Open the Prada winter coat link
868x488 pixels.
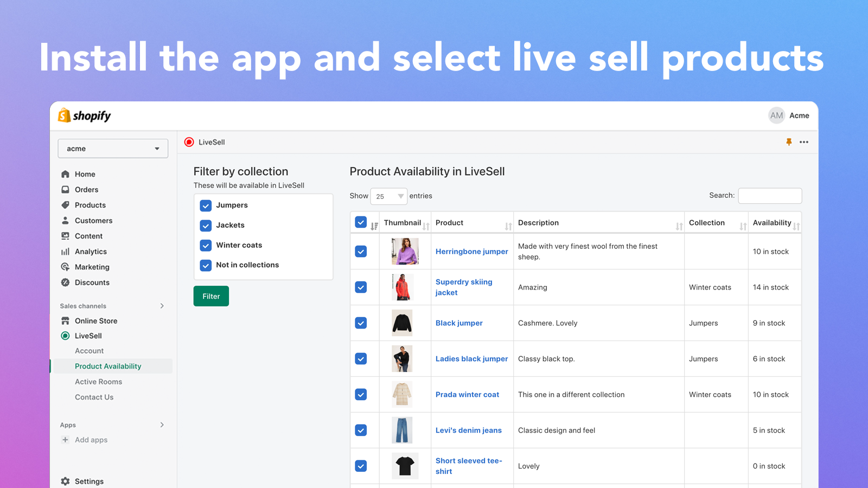(467, 395)
